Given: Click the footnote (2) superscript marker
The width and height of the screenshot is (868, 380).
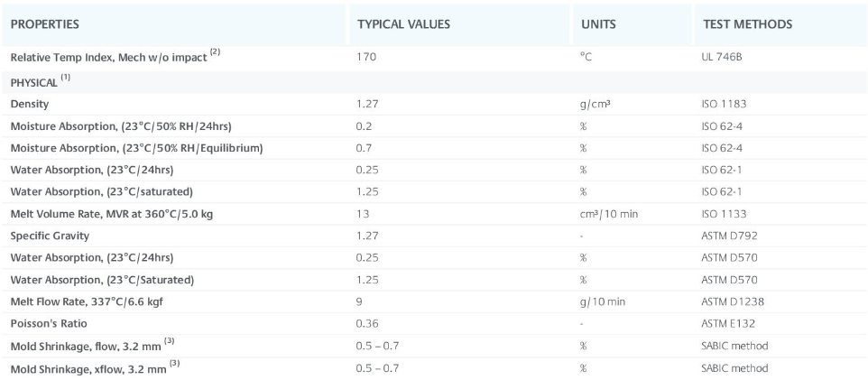Looking at the screenshot, I should (x=215, y=54).
